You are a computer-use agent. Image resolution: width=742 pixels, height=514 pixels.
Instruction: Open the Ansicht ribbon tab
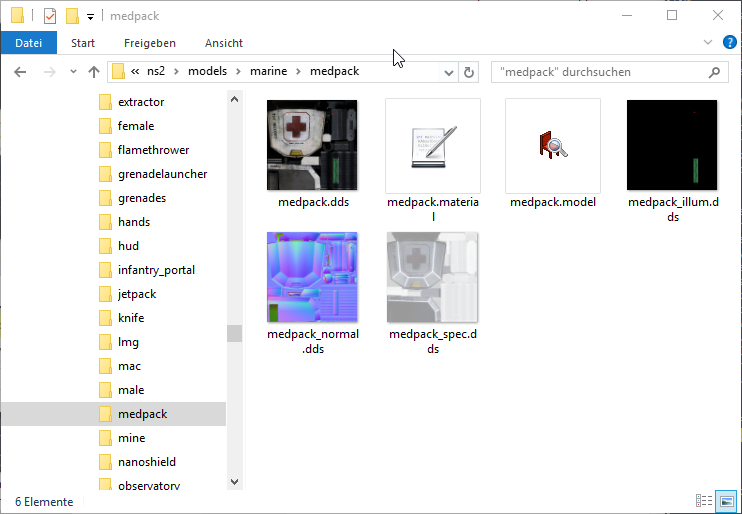224,43
